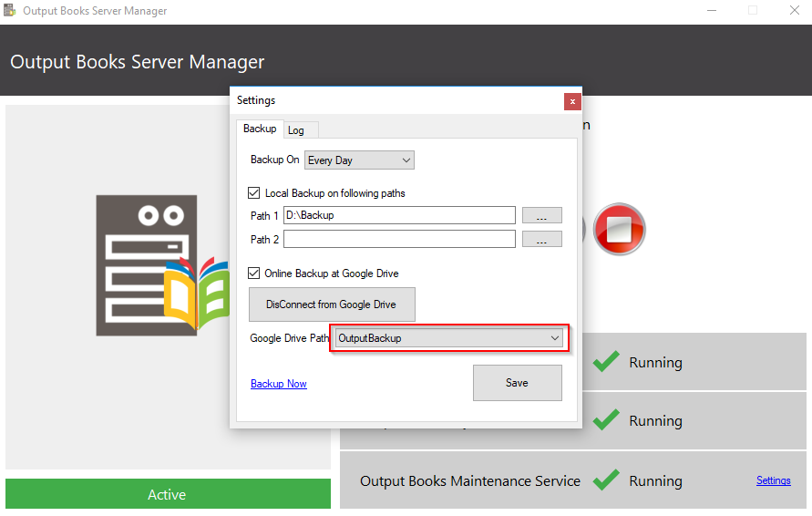The width and height of the screenshot is (812, 516).
Task: Browse folder for Path 2
Action: 541,239
